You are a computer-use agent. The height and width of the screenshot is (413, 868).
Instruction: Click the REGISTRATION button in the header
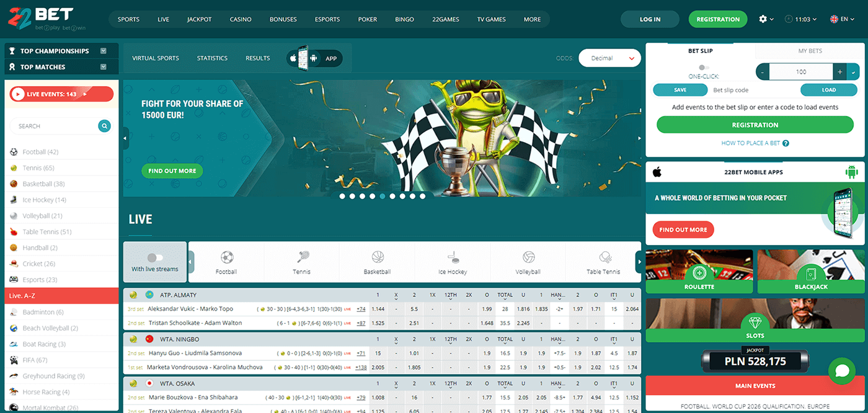pyautogui.click(x=717, y=19)
